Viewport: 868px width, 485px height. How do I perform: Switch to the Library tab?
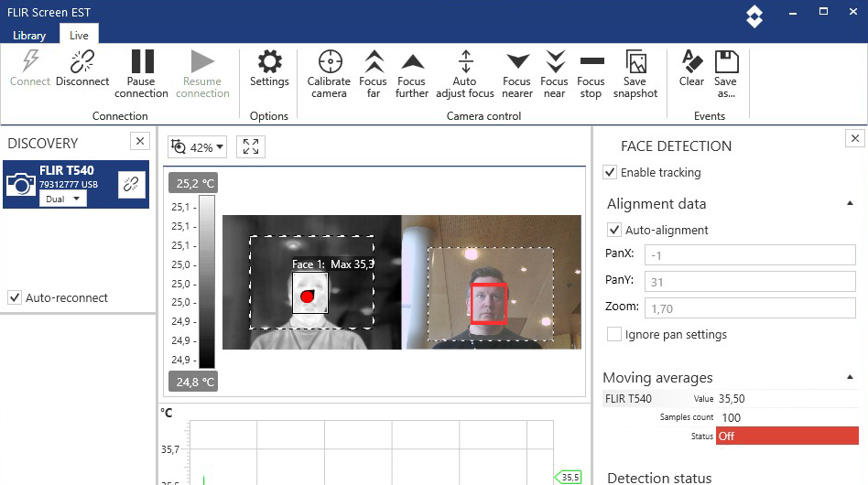[29, 35]
